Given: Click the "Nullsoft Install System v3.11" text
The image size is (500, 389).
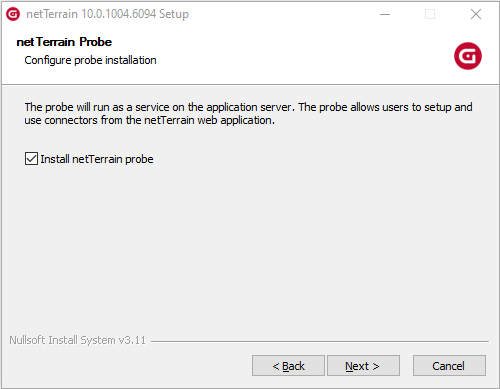Looking at the screenshot, I should pyautogui.click(x=77, y=340).
